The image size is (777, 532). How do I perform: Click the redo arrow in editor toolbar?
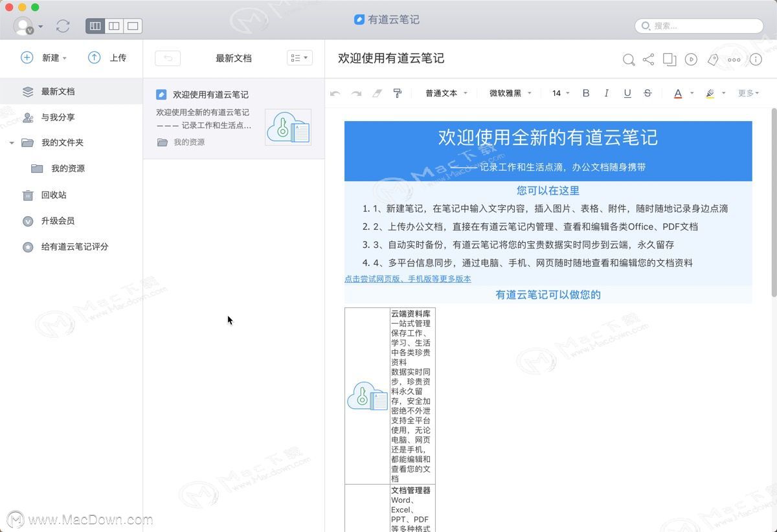[356, 93]
